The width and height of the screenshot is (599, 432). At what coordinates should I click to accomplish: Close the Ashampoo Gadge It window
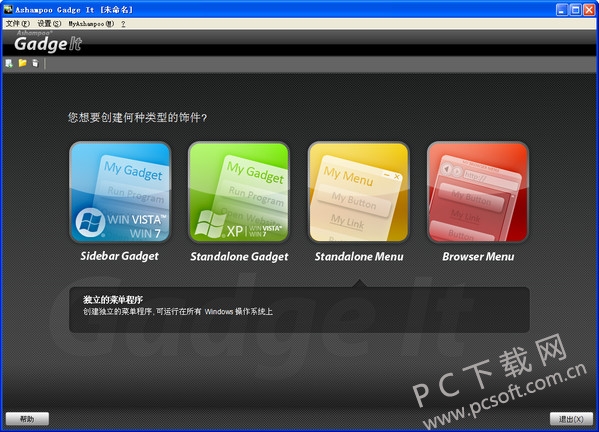[589, 10]
